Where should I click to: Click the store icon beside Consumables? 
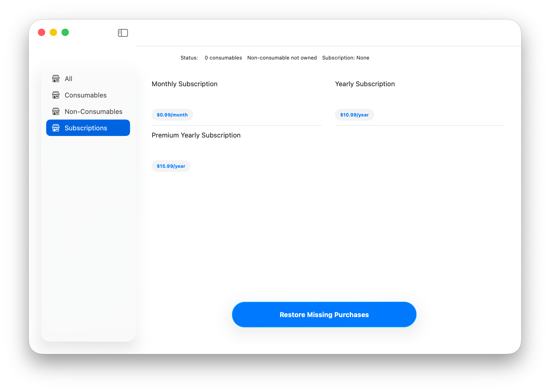[56, 95]
